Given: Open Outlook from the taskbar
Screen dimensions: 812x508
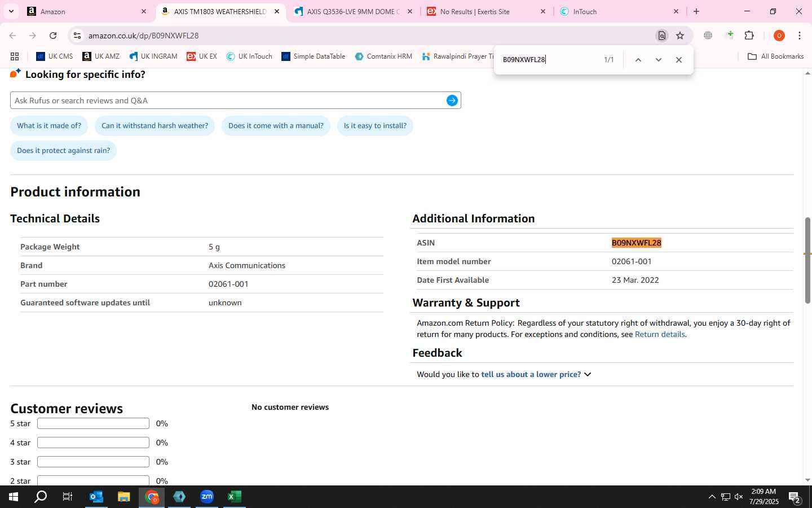Looking at the screenshot, I should (x=96, y=497).
